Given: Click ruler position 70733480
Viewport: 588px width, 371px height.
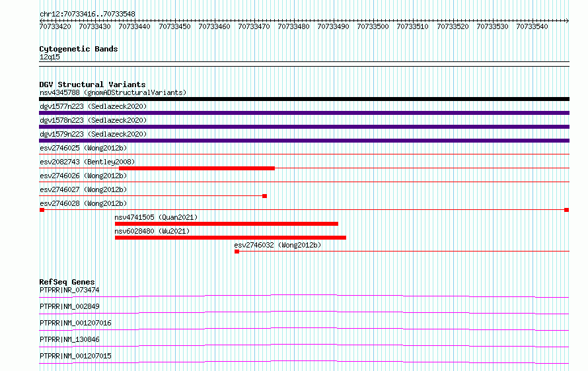Looking at the screenshot, I should tap(293, 26).
